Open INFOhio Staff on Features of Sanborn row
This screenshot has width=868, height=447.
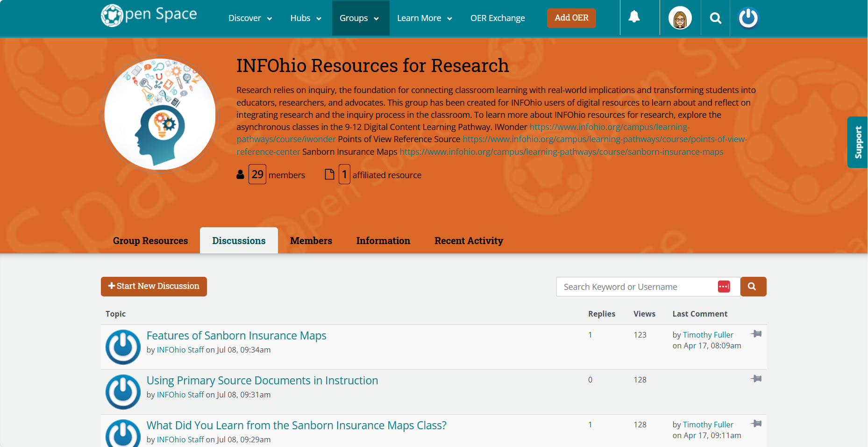point(180,350)
